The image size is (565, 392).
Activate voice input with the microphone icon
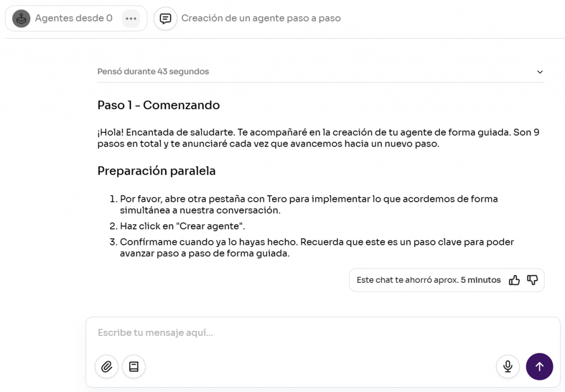[508, 367]
